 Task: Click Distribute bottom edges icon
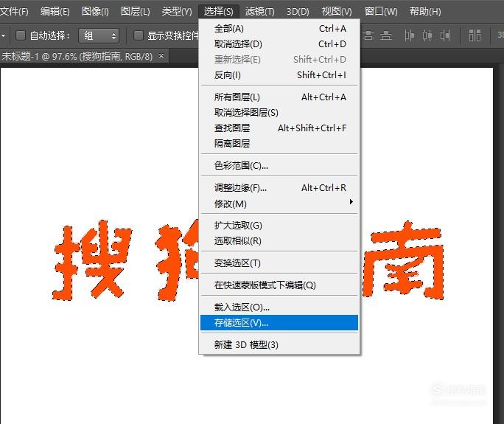[x=386, y=35]
